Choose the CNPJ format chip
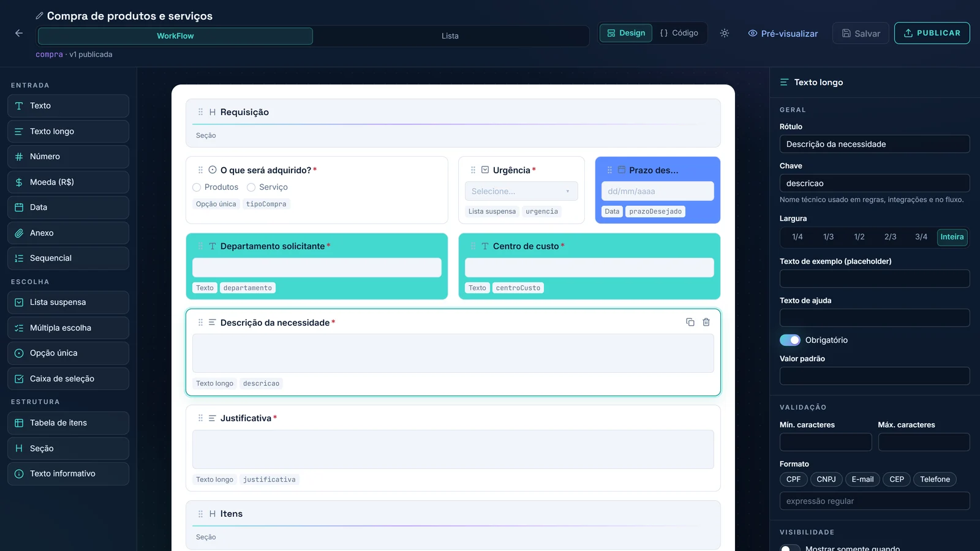 [826, 479]
